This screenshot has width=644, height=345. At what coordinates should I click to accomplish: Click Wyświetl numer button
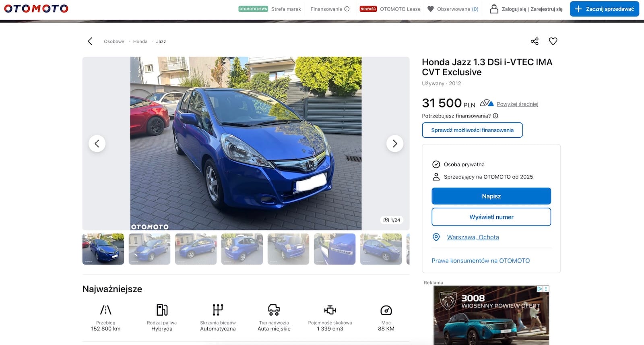point(491,217)
